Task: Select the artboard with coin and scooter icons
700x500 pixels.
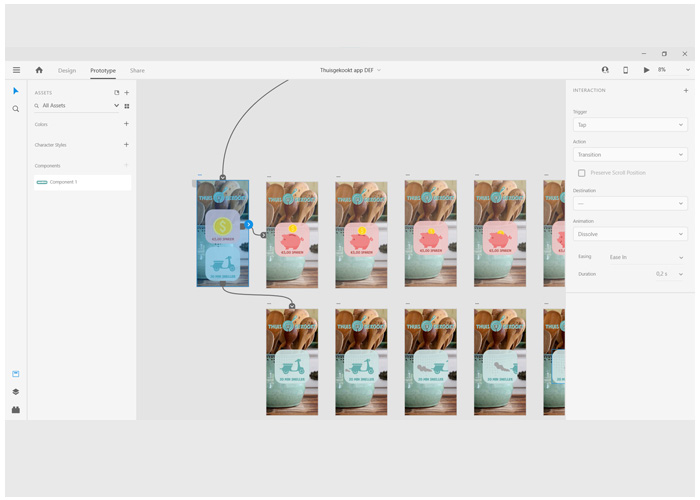Action: pyautogui.click(x=223, y=233)
